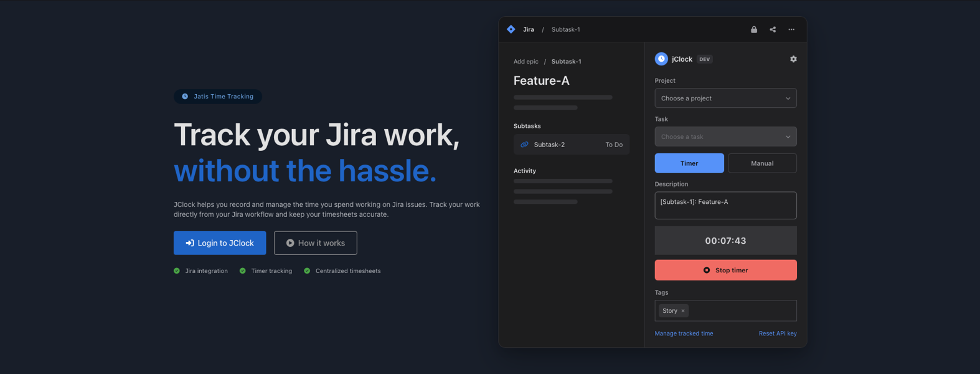This screenshot has width=980, height=374.
Task: Remove the Story tag
Action: pyautogui.click(x=683, y=311)
